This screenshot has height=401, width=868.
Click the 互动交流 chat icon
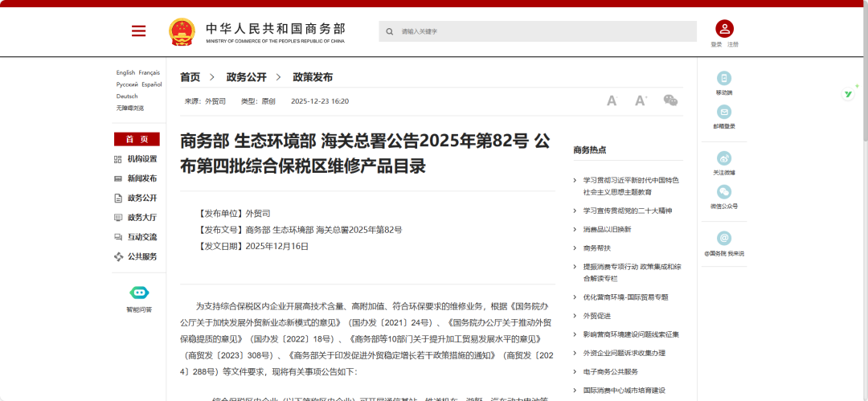click(117, 237)
